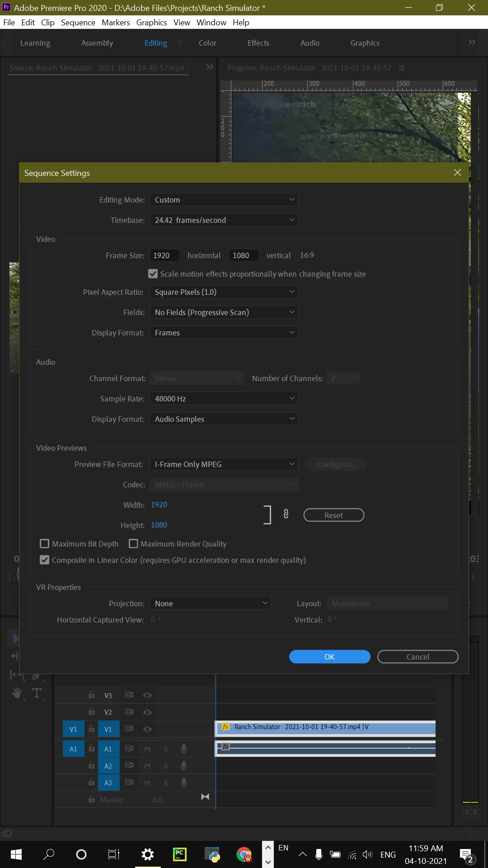
Task: Open Editing Mode dropdown
Action: point(224,200)
